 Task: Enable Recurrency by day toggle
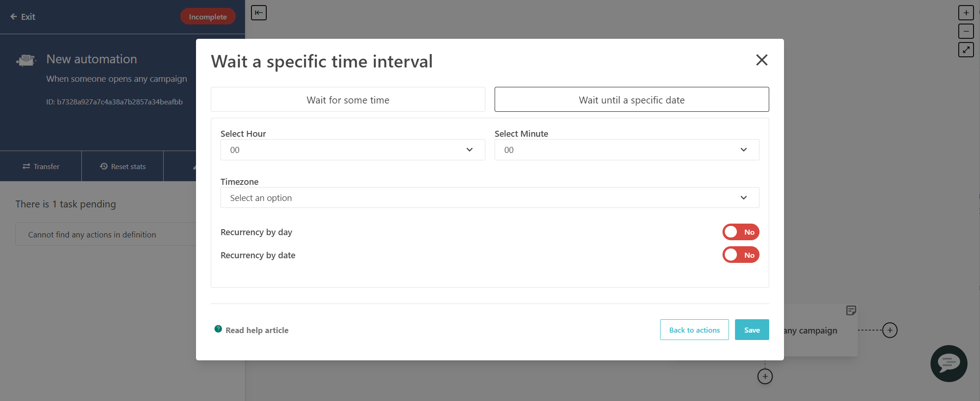click(741, 232)
